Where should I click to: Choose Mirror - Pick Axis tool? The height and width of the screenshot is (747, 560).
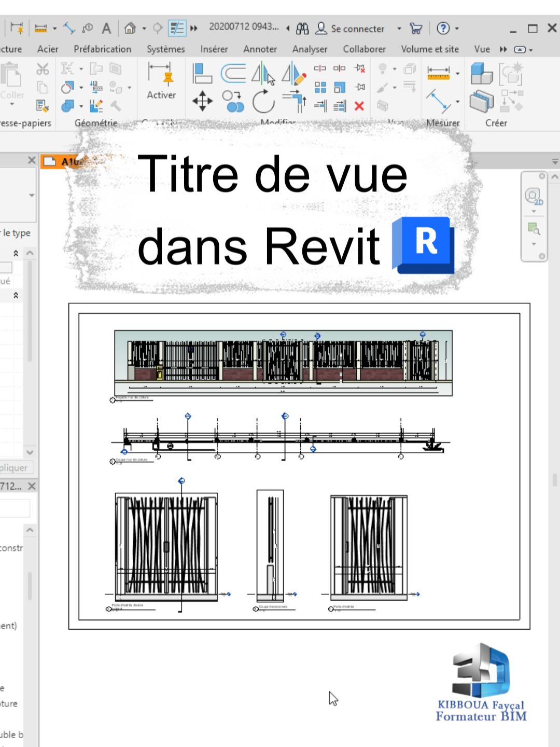point(263,73)
